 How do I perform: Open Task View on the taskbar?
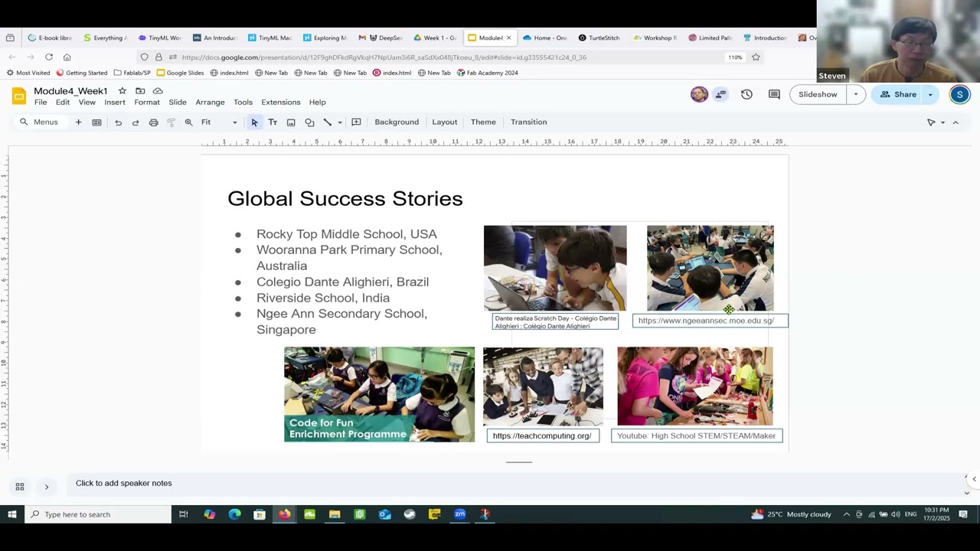point(184,514)
